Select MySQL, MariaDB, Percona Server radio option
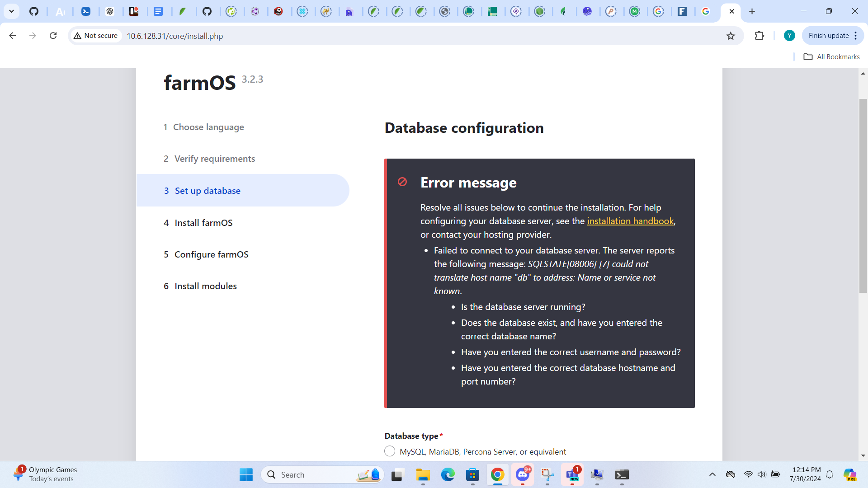Viewport: 868px width, 488px height. click(x=390, y=451)
